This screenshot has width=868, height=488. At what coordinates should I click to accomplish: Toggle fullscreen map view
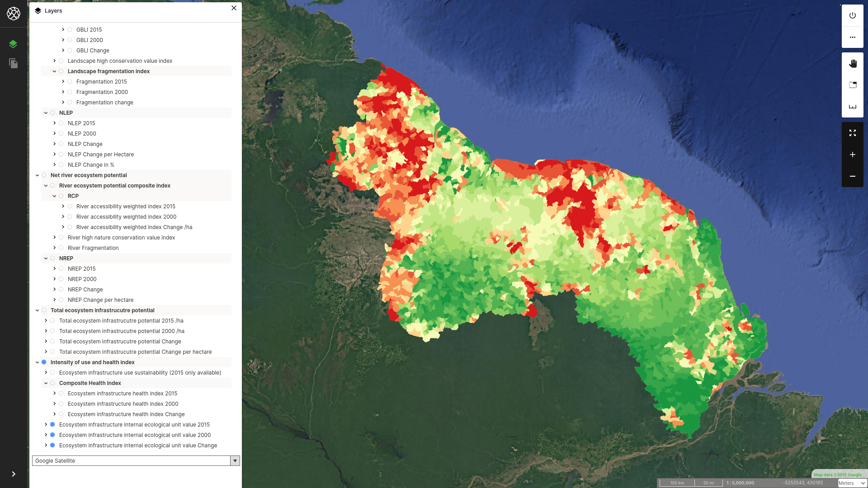pyautogui.click(x=852, y=133)
